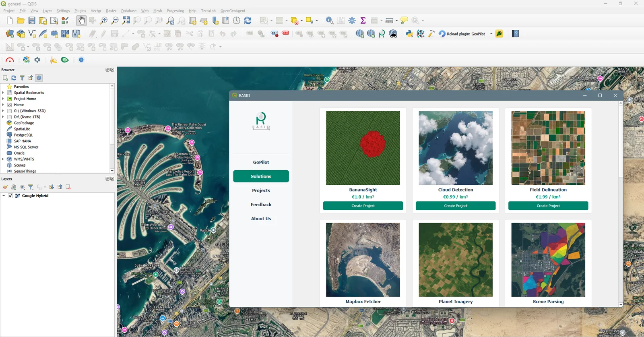Filter the Layers legend
The height and width of the screenshot is (337, 644).
click(31, 187)
